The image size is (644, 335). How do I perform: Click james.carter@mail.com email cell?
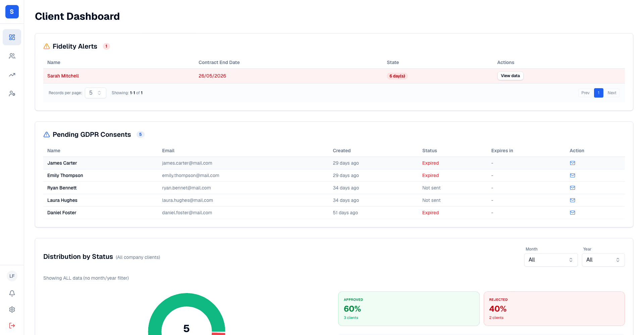187,163
